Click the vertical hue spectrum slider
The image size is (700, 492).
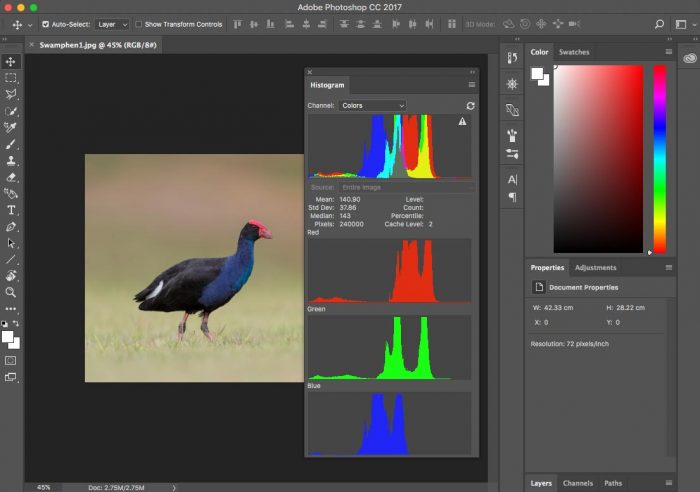[659, 160]
